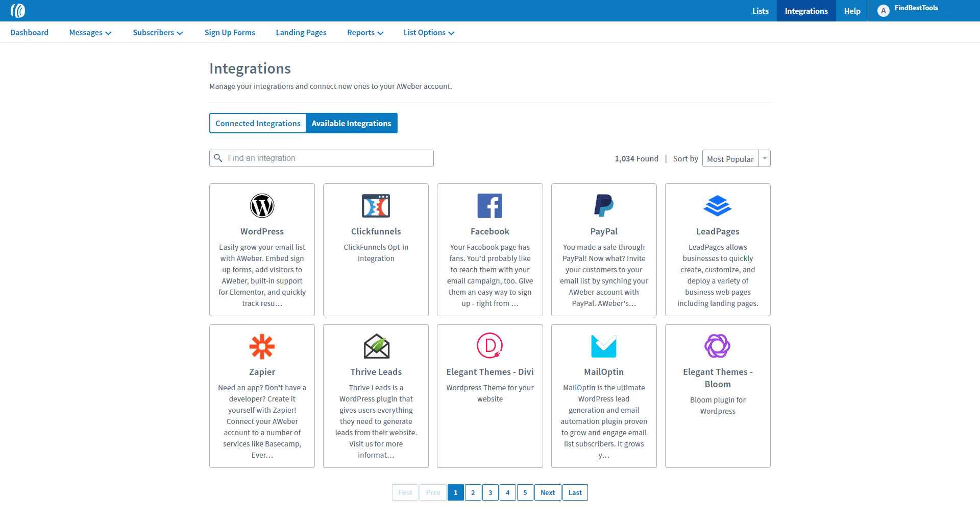The height and width of the screenshot is (520, 980).
Task: Click Elegant Themes - Bloom title
Action: click(x=718, y=378)
